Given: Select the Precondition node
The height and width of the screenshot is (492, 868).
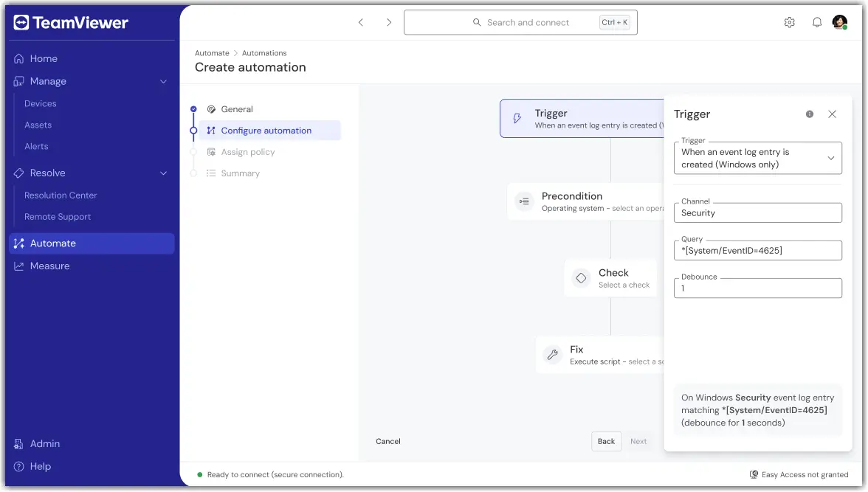Looking at the screenshot, I should [x=585, y=201].
